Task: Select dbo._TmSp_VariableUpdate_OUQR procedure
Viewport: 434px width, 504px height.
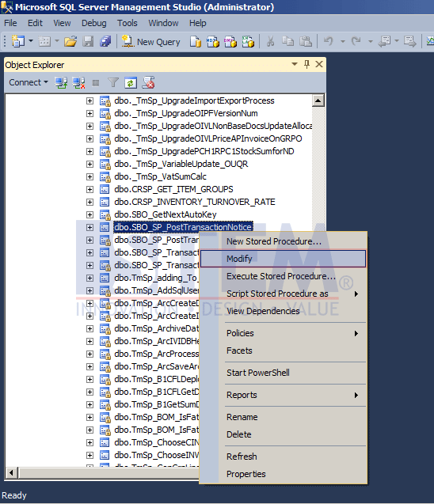Action: (181, 165)
